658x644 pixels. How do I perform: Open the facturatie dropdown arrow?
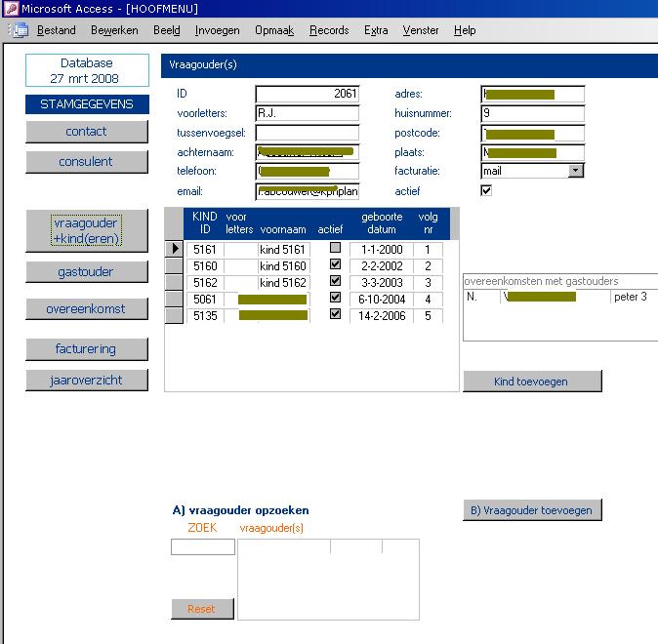tap(575, 171)
